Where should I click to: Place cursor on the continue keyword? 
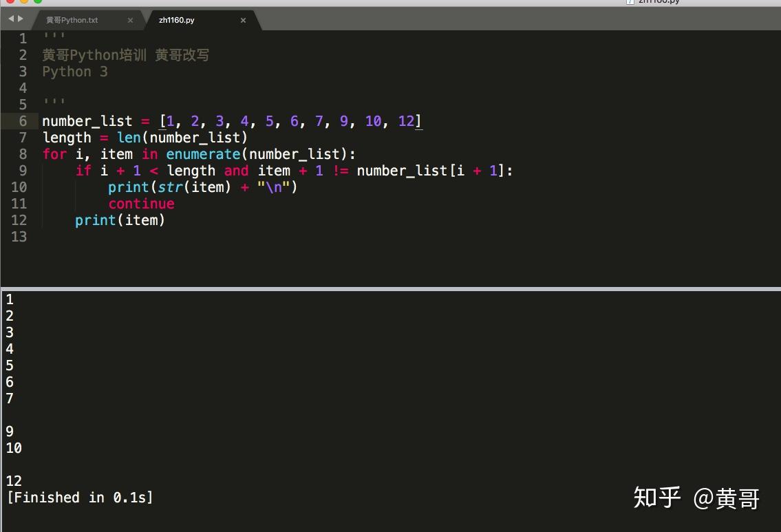[x=142, y=204]
